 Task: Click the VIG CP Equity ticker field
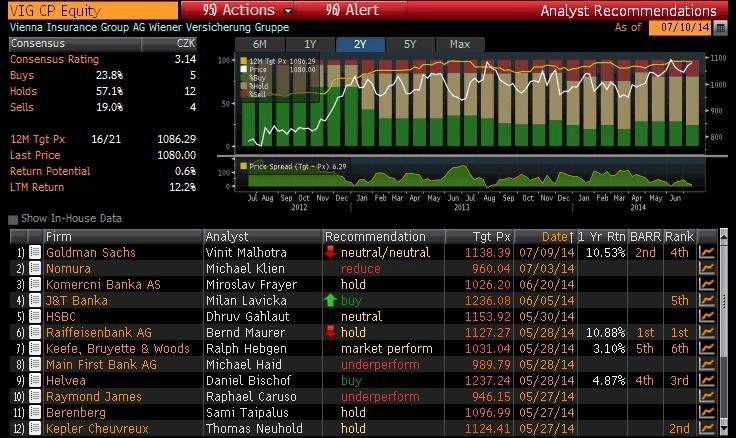[x=93, y=10]
